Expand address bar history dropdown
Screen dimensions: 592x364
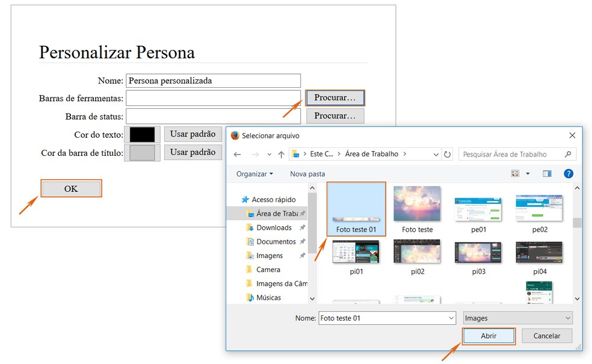pyautogui.click(x=436, y=155)
